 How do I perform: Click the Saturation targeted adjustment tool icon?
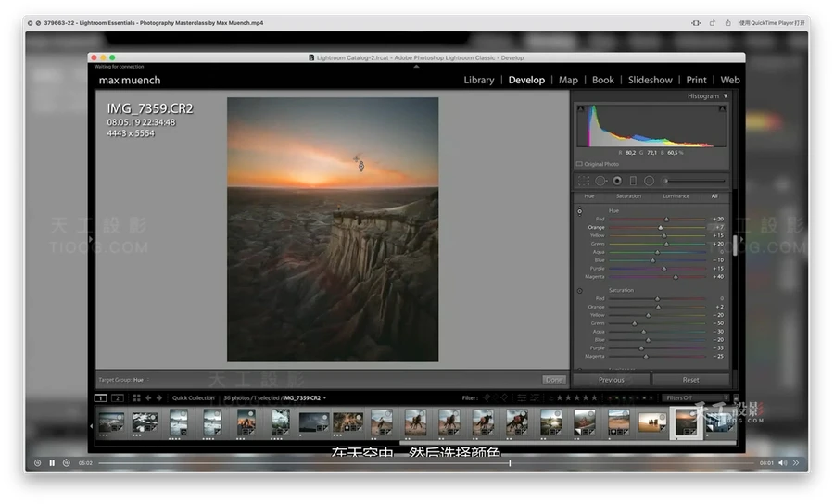tap(580, 291)
